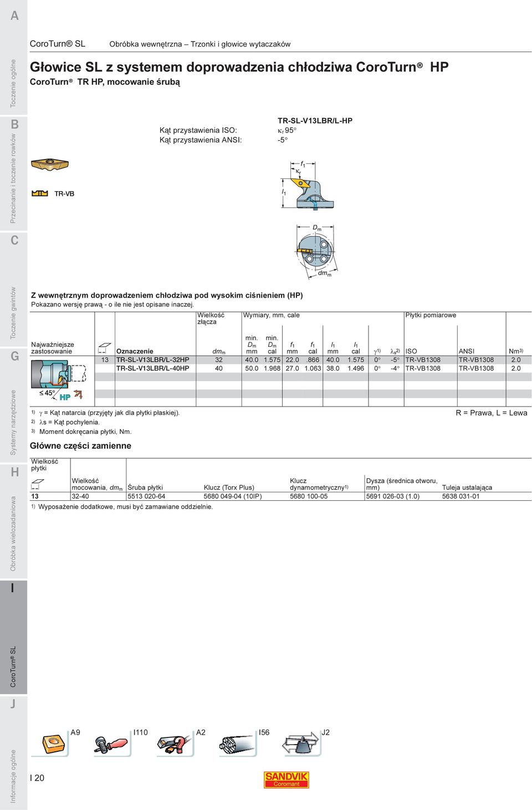Click the 'Wymiary, mm, cale' header

tap(272, 315)
